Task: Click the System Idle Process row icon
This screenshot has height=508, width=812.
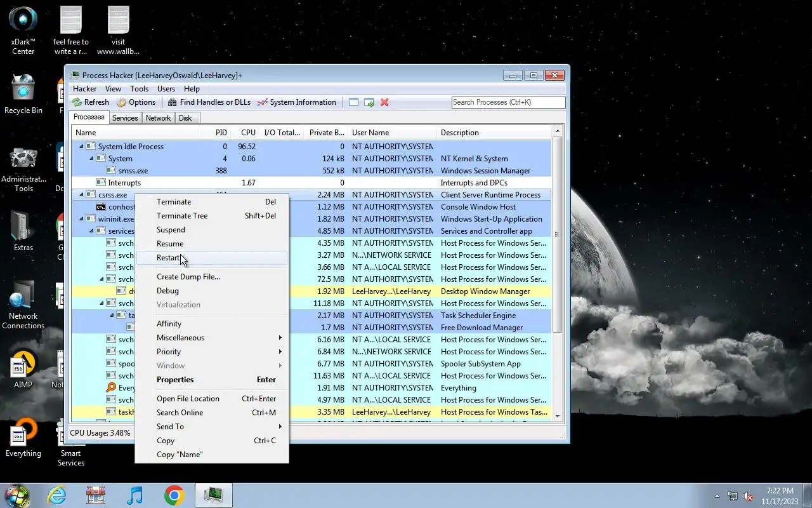Action: coord(91,147)
